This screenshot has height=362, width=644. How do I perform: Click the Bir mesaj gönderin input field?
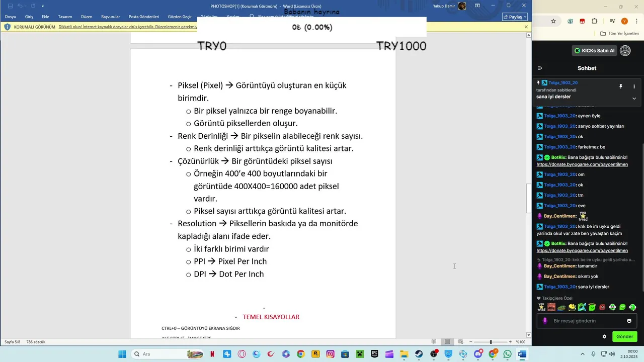pos(587,321)
